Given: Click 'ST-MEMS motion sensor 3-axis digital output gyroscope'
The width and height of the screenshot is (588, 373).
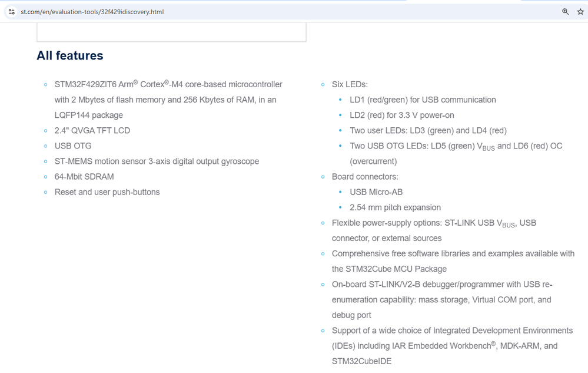Looking at the screenshot, I should pyautogui.click(x=157, y=161).
